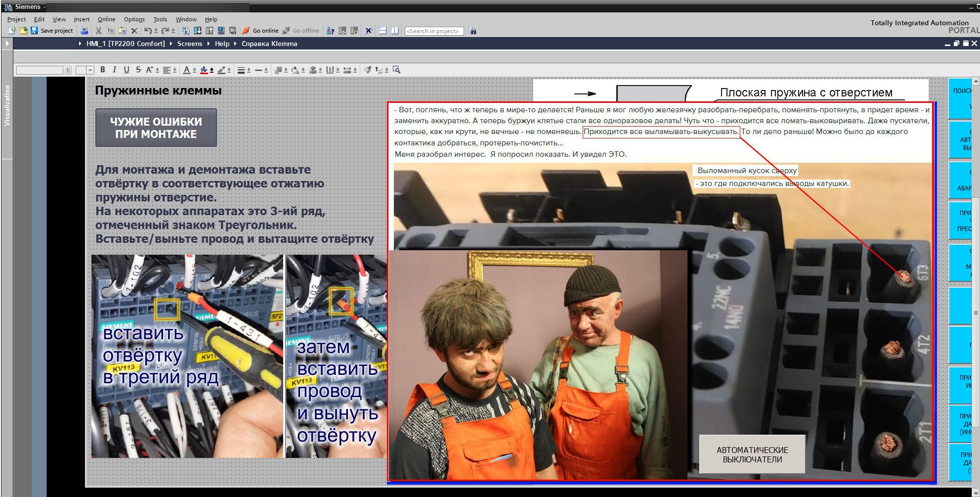Click the Paste clipboard icon
Screen dimensions: 980x497
click(x=122, y=31)
